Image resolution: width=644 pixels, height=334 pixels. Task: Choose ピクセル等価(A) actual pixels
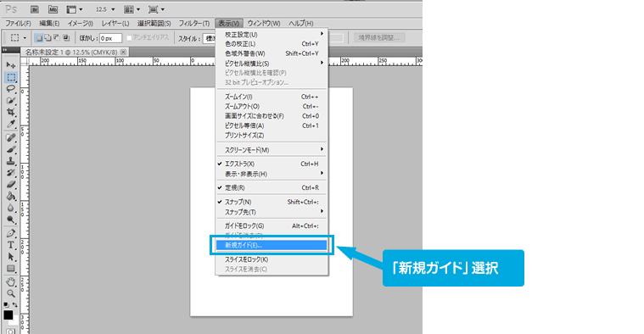tap(271, 125)
